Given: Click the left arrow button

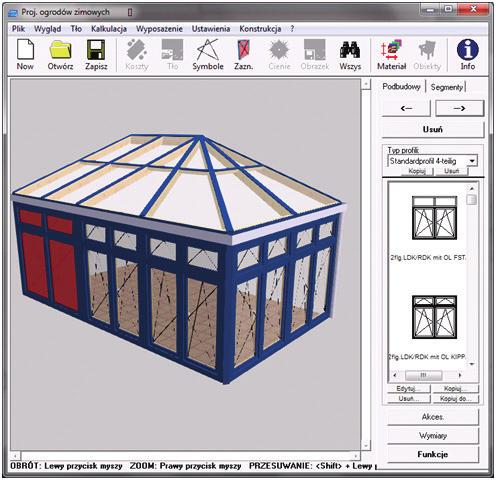Looking at the screenshot, I should pos(406,108).
